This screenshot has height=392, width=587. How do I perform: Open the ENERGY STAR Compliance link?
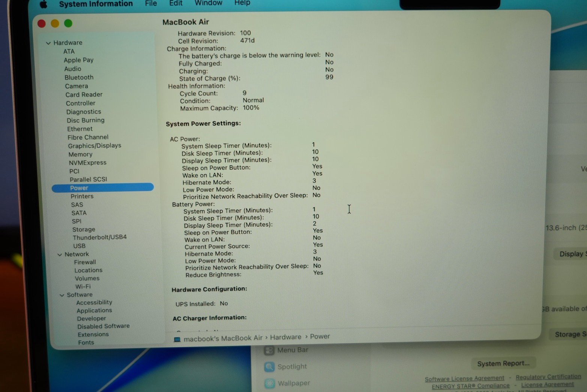pos(470,386)
